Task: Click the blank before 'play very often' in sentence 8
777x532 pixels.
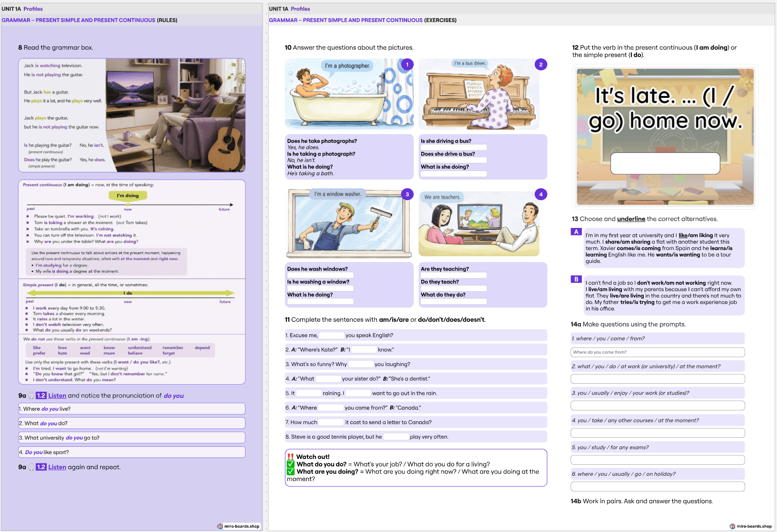Action: (396, 437)
